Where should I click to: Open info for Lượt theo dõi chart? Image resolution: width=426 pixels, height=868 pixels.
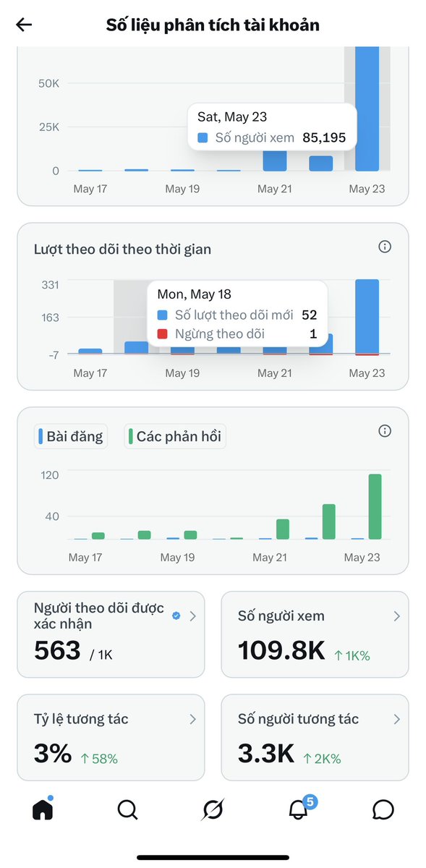coord(385,247)
